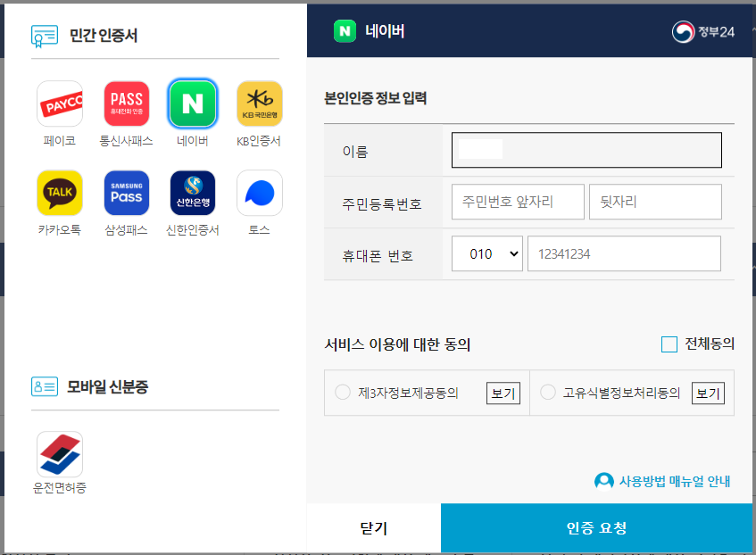The height and width of the screenshot is (555, 756).
Task: Click the 운전면허증 label
Action: coord(59,488)
